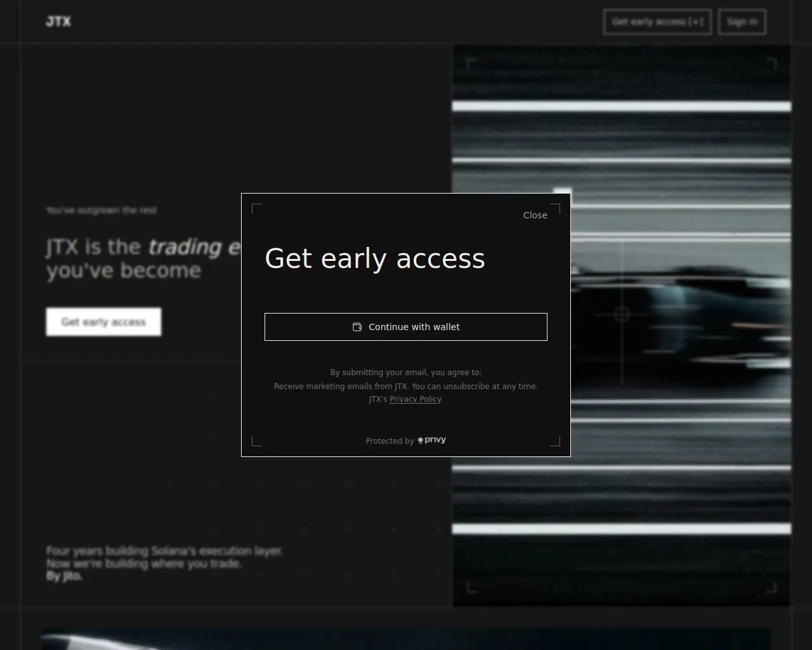This screenshot has height=650, width=812.
Task: Click the blurred car hero image
Action: coord(621,325)
